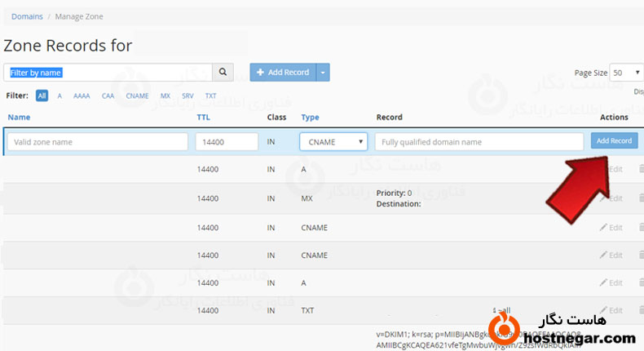644x351 pixels.
Task: Open the Add Record split-button arrow
Action: point(324,73)
